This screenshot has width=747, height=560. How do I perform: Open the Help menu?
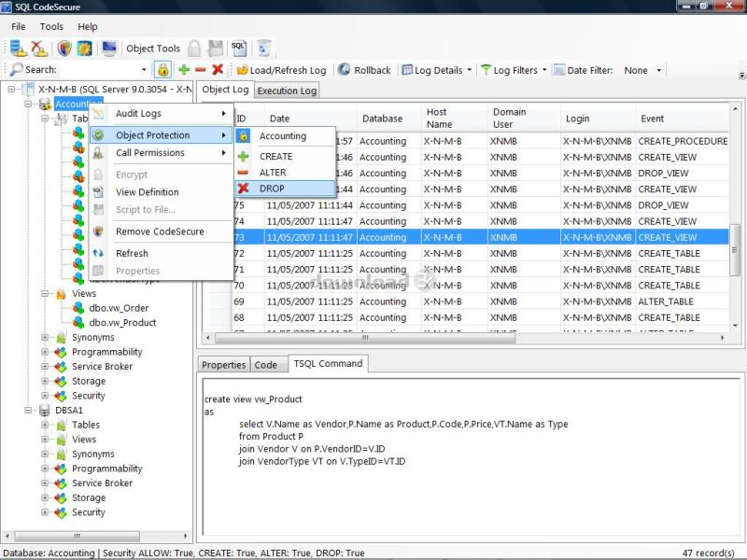click(88, 27)
